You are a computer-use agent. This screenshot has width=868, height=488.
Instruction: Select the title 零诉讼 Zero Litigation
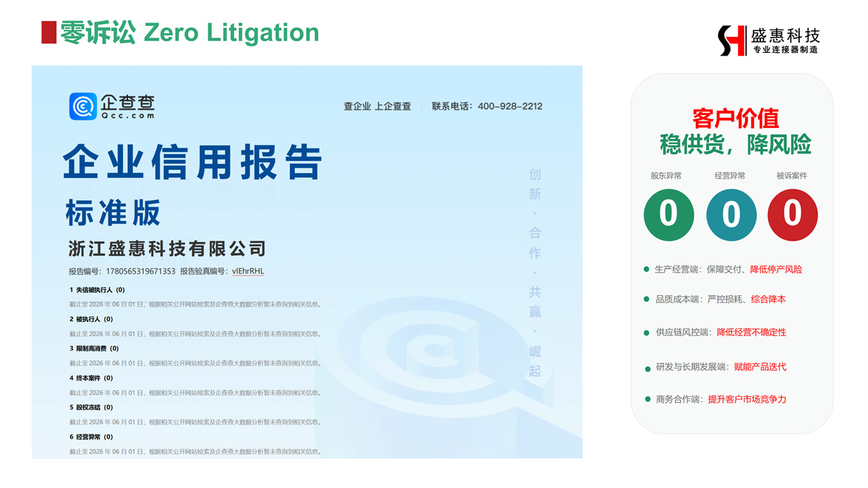190,33
